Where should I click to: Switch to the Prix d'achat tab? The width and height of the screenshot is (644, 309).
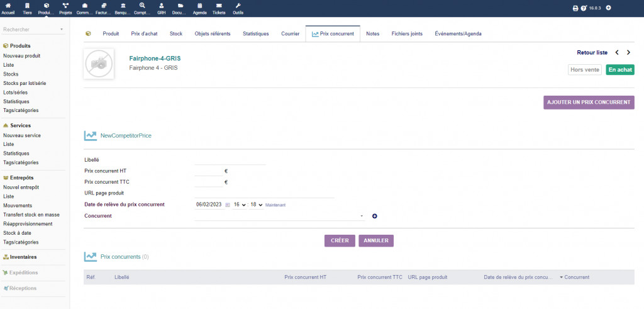144,34
